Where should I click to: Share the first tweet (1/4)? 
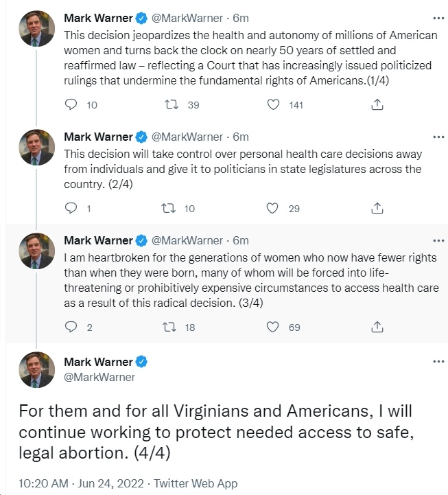point(377,104)
